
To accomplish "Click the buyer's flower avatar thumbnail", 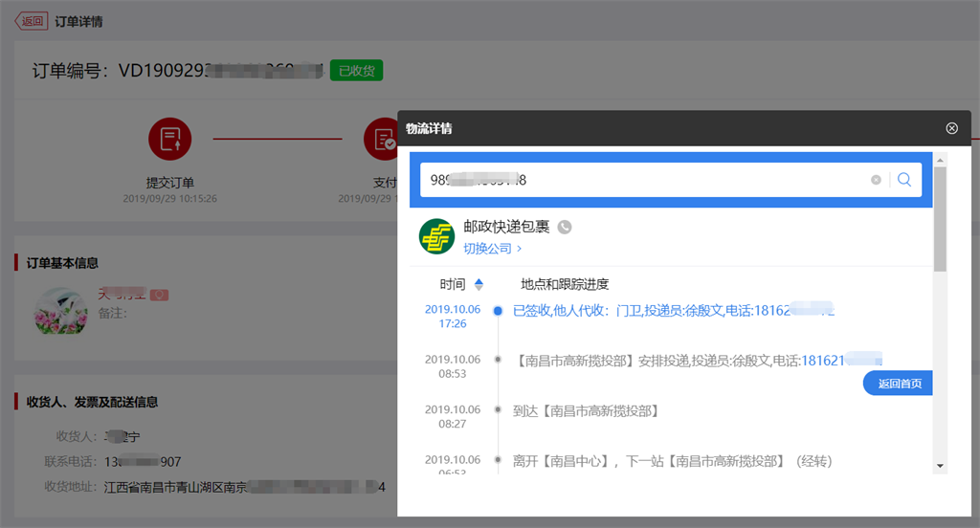I will (x=60, y=309).
